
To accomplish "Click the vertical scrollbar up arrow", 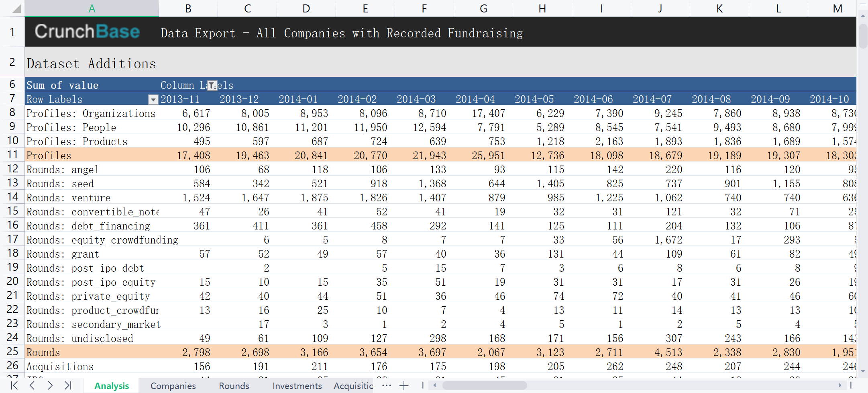I will coord(863,16).
